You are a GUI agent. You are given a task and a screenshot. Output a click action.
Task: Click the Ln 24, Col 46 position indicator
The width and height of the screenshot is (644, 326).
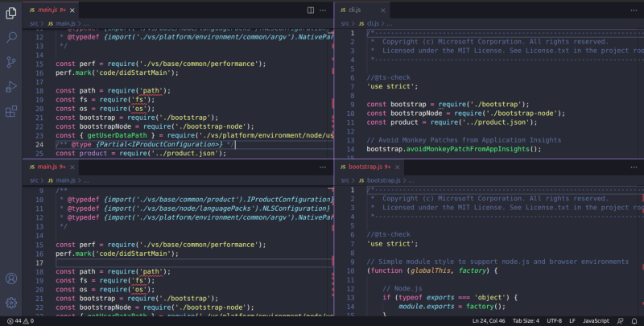coord(489,321)
